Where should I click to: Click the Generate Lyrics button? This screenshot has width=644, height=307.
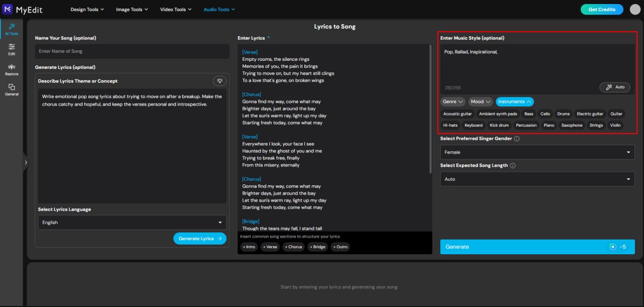click(x=199, y=238)
